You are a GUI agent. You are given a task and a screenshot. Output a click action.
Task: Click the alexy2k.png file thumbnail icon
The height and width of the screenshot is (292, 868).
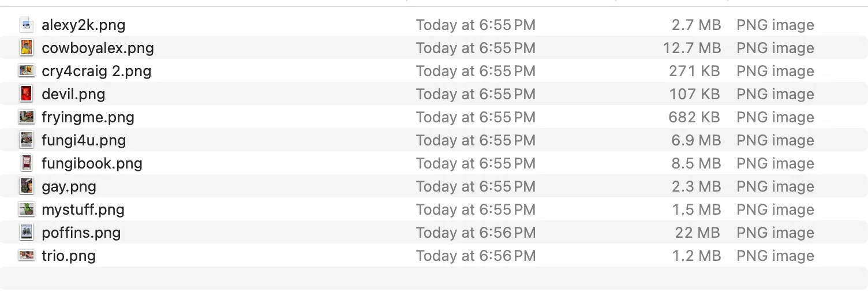pyautogui.click(x=26, y=25)
